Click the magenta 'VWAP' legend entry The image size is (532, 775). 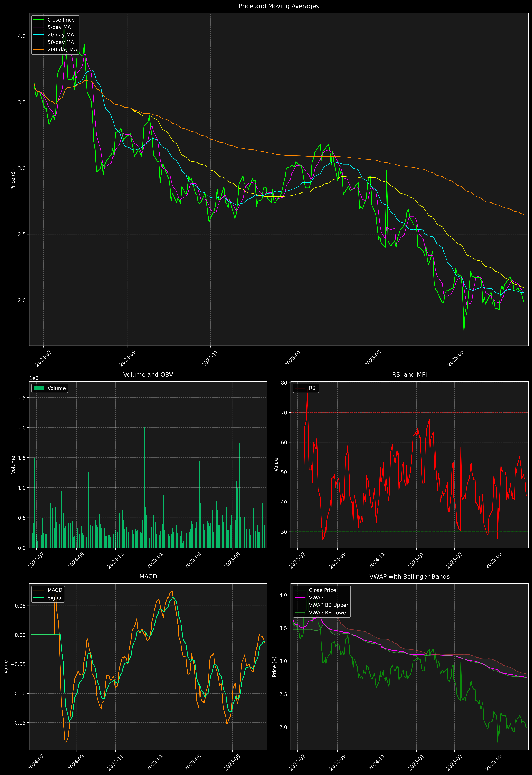(309, 598)
